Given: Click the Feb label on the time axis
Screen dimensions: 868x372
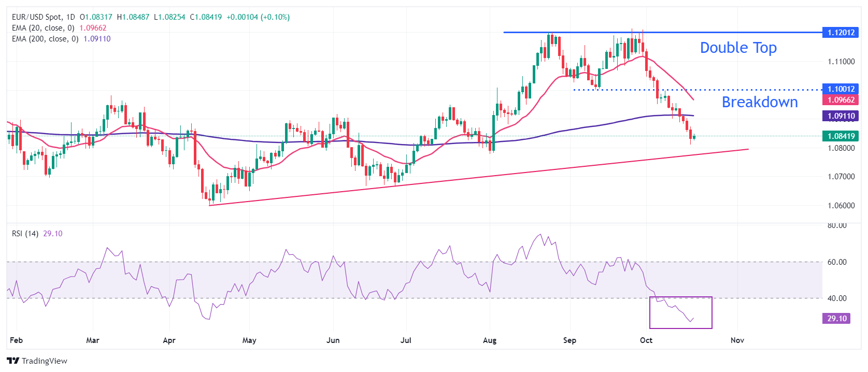Looking at the screenshot, I should tap(16, 340).
